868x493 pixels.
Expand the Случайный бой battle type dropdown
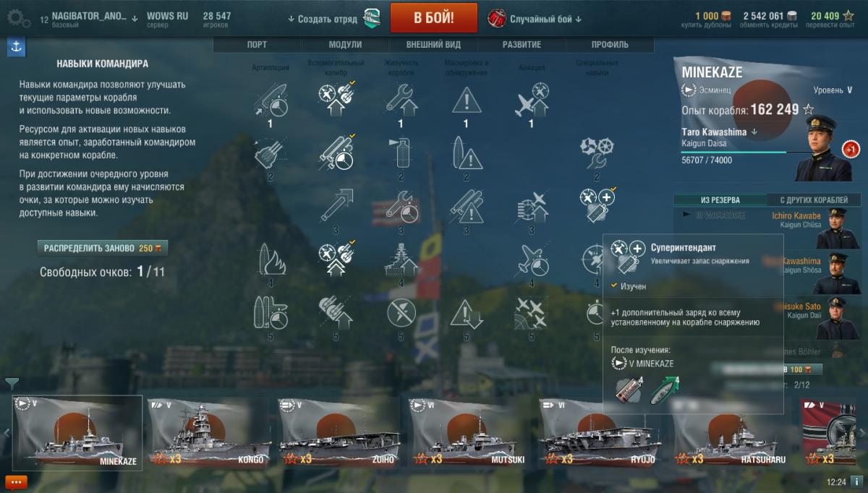click(545, 19)
